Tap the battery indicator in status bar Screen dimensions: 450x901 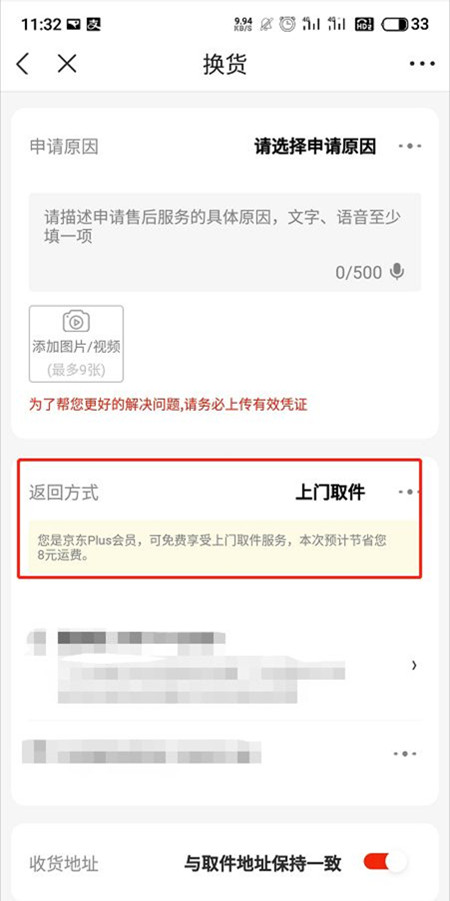click(x=394, y=24)
